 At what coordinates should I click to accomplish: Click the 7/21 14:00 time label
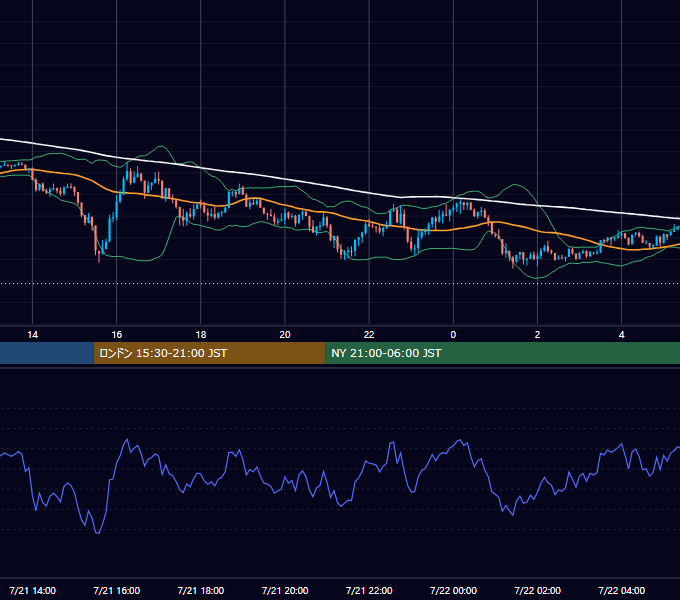[33, 590]
